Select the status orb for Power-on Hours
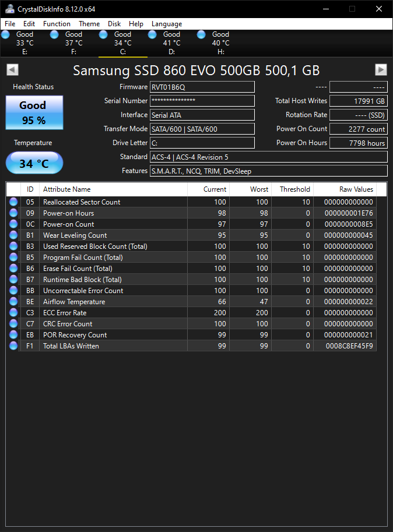 (13, 213)
